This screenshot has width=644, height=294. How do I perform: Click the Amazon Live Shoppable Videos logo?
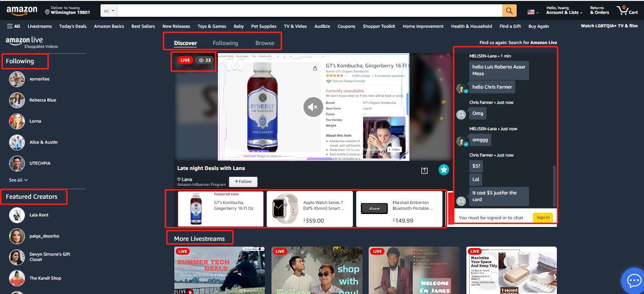coord(32,42)
